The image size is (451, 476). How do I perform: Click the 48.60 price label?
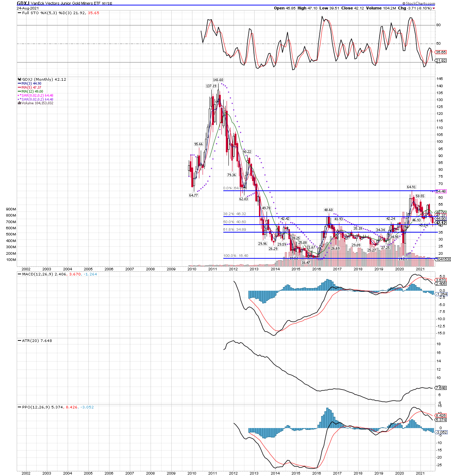point(328,210)
